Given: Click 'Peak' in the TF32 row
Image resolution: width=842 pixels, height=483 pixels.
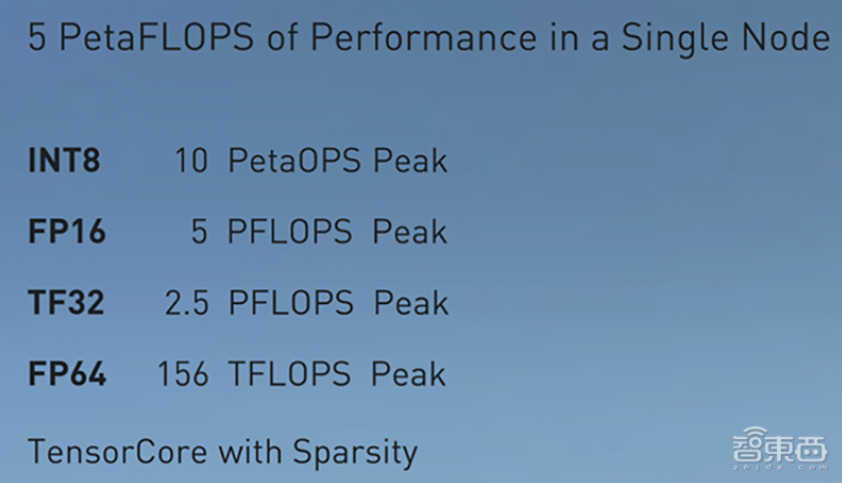Looking at the screenshot, I should click(411, 302).
